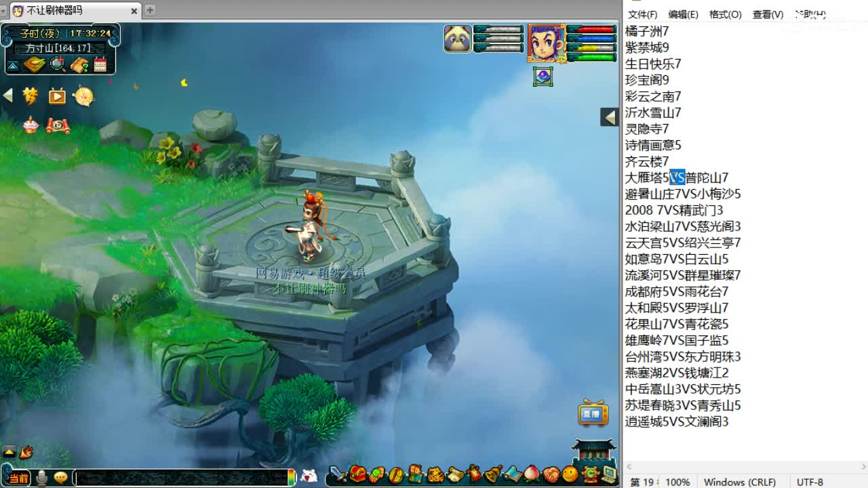
Task: Collapse the time panel with up-arrow button
Action: coord(13,66)
